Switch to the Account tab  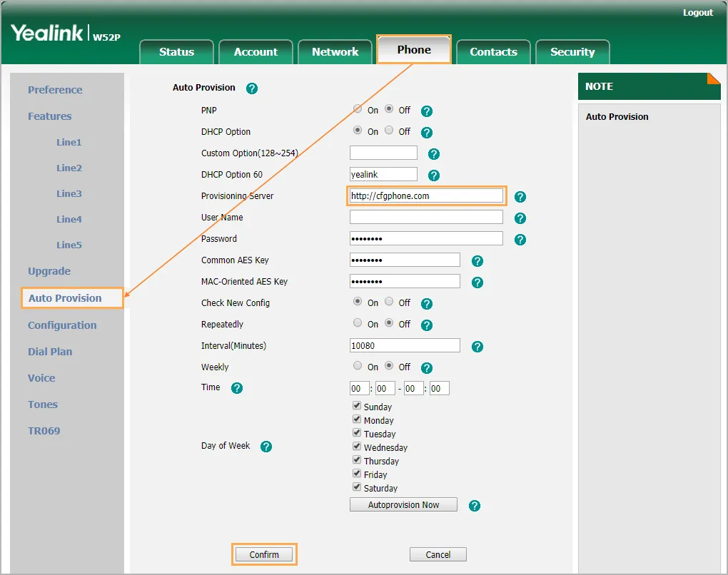tap(256, 52)
